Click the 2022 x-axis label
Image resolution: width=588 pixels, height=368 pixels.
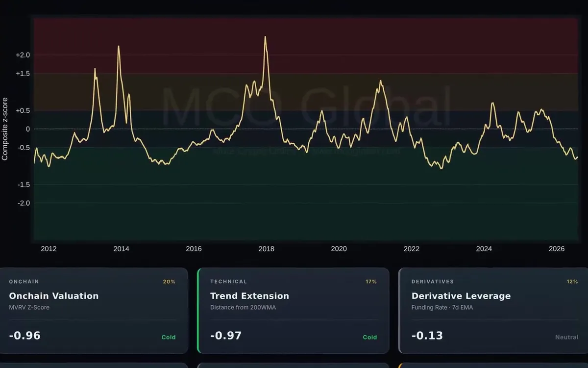click(x=411, y=249)
